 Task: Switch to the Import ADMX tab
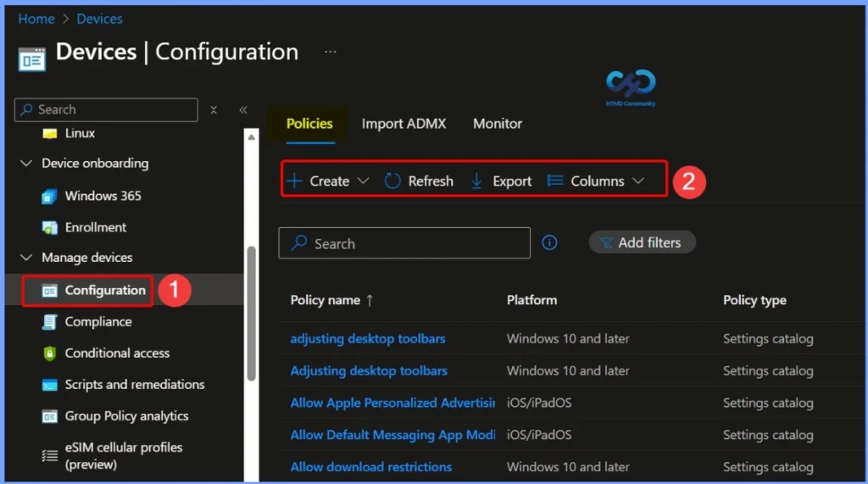click(404, 124)
